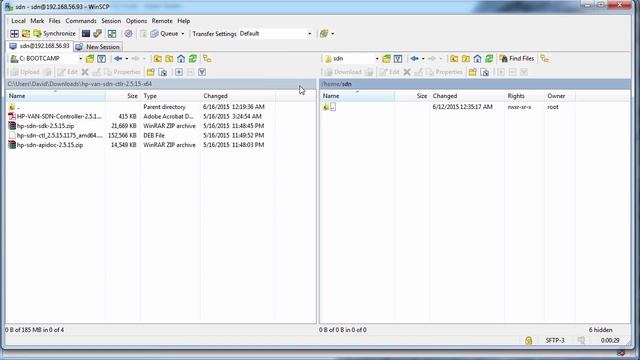
Task: Go to remote root directory icon
Action: click(x=466, y=59)
